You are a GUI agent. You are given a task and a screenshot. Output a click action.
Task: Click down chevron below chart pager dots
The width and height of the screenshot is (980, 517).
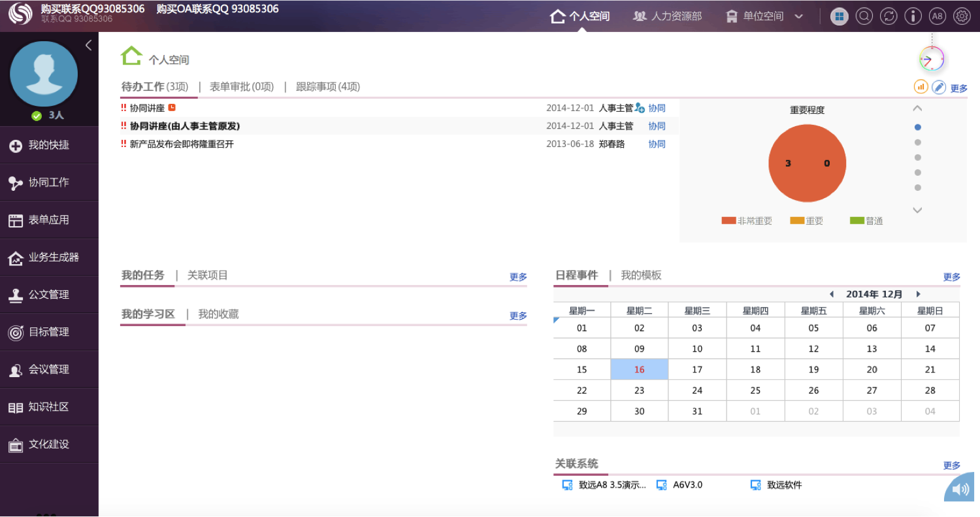(x=917, y=210)
